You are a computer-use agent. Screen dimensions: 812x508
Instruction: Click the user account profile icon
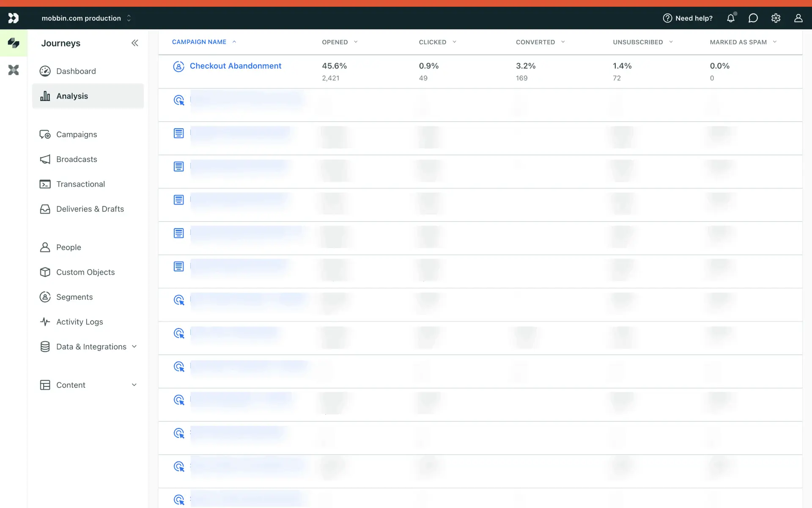coord(798,18)
